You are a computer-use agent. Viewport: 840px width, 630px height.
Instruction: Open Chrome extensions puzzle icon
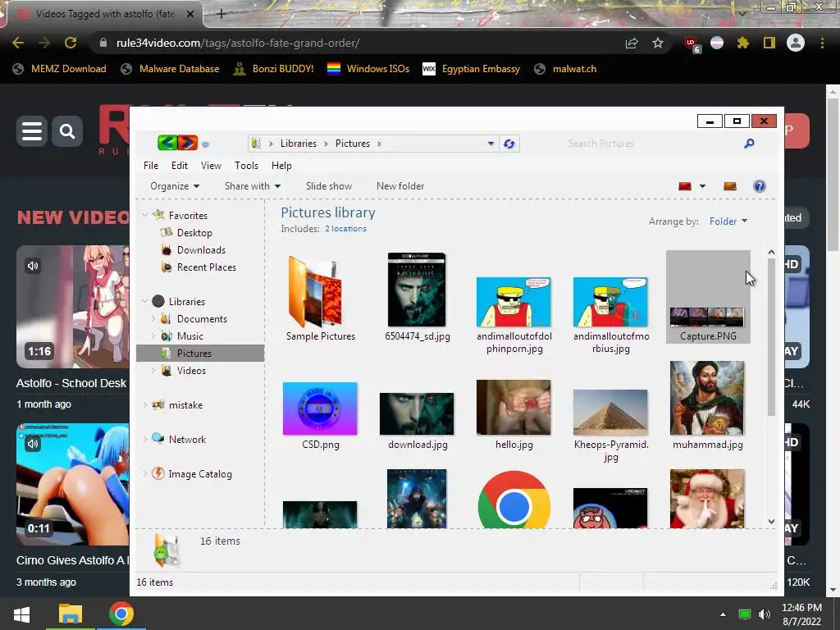(743, 43)
